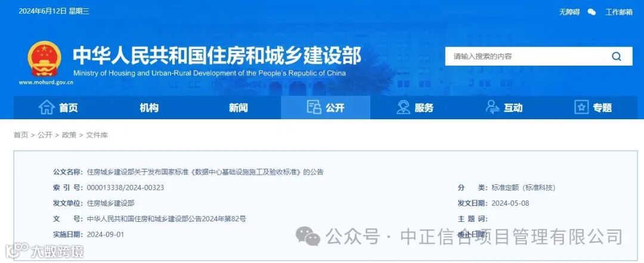
Task: Open the WeChat icon in header
Action: 592,13
